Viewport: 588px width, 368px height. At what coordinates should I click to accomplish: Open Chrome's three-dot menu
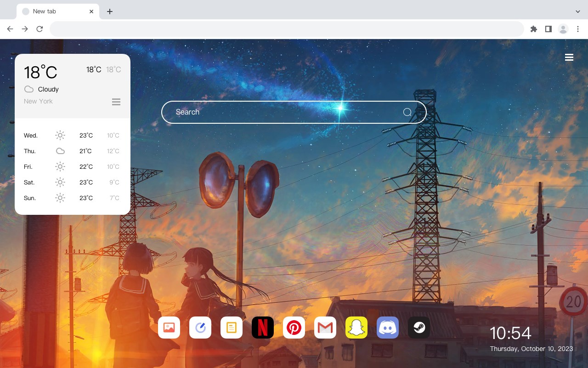578,29
